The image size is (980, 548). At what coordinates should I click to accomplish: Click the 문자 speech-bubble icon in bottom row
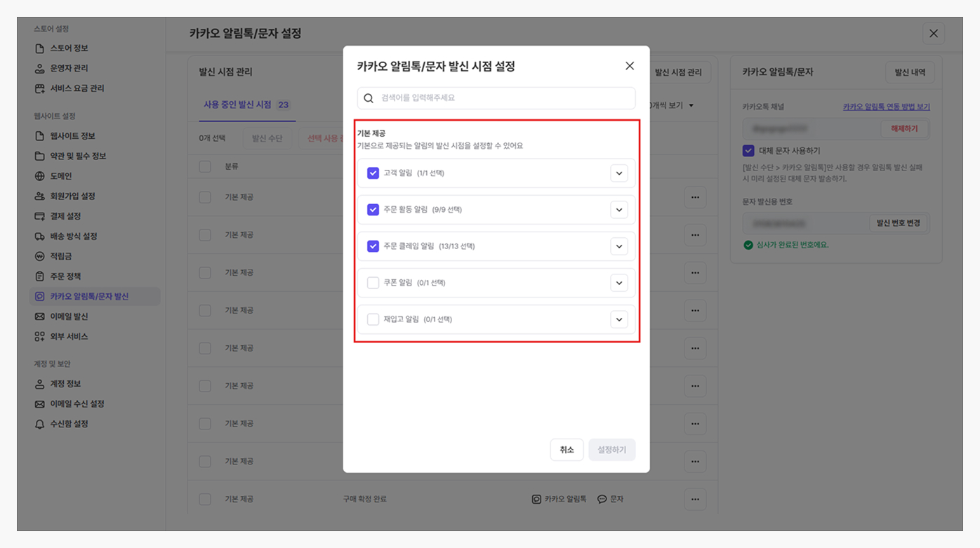[x=602, y=499]
